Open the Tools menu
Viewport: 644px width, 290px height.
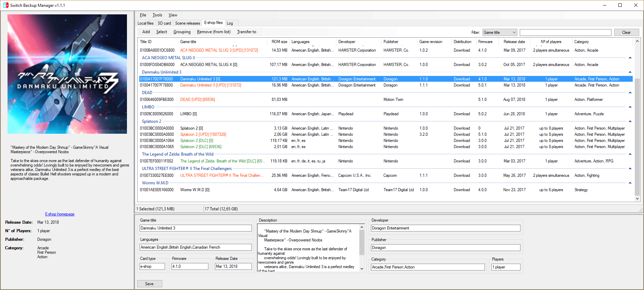pos(157,15)
